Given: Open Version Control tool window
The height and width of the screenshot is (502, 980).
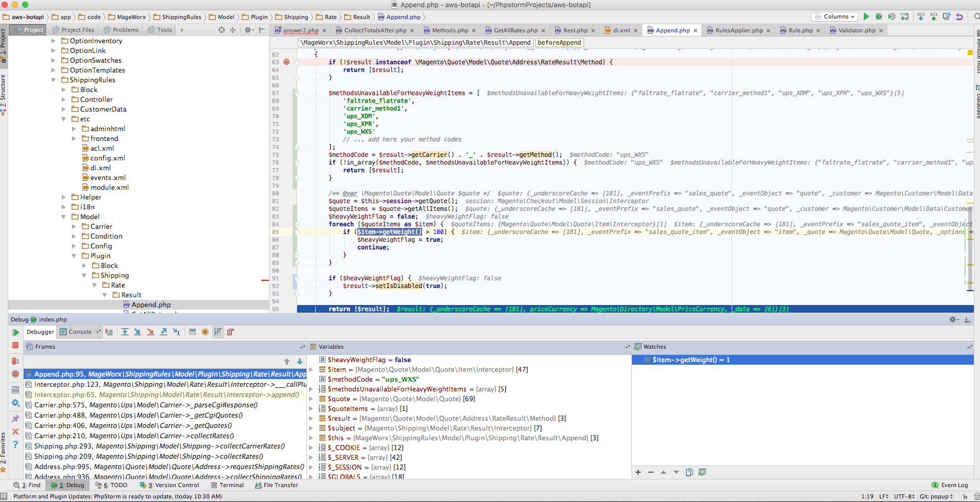Looking at the screenshot, I should tap(169, 485).
